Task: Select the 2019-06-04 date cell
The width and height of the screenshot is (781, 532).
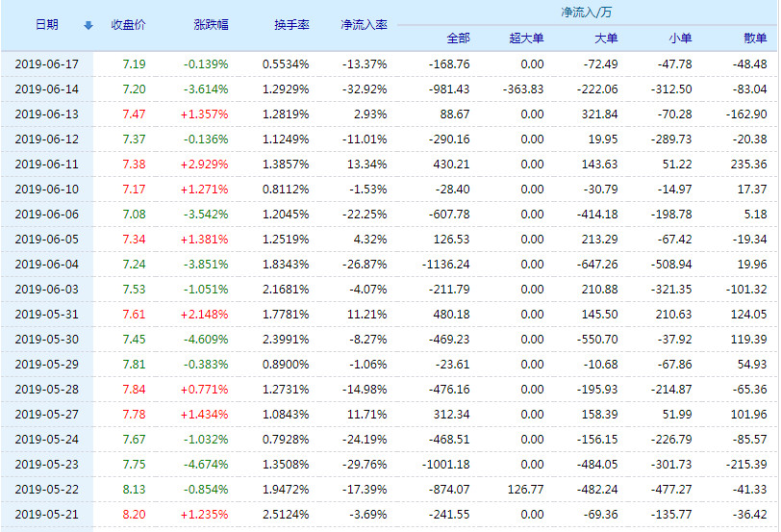Action: click(47, 264)
